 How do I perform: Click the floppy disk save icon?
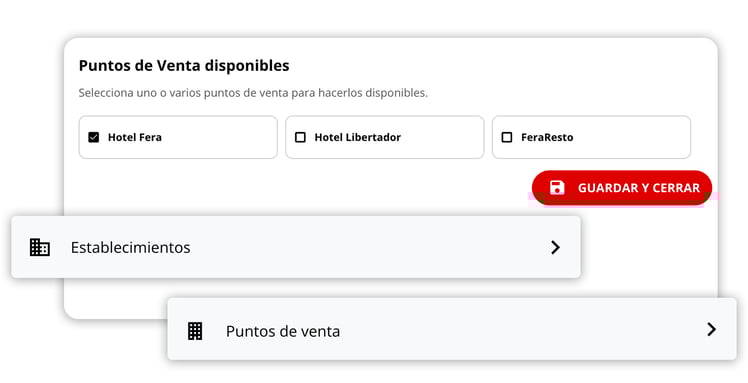(557, 187)
